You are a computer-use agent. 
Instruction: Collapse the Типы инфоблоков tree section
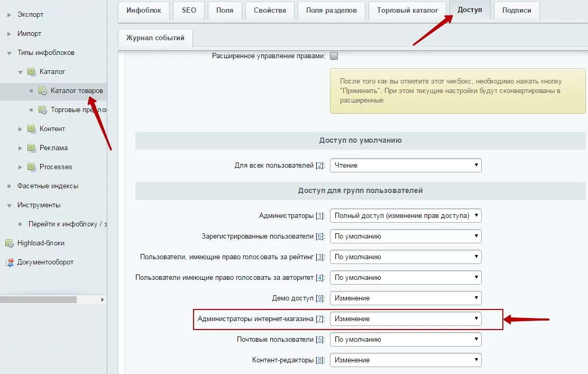click(10, 53)
